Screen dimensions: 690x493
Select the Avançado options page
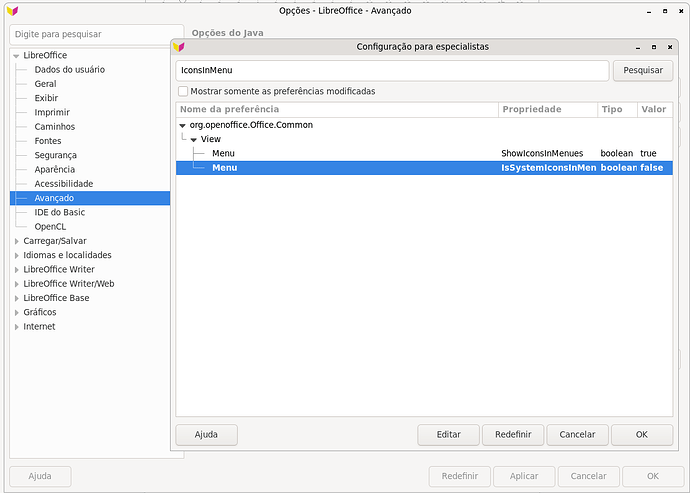[x=90, y=198]
